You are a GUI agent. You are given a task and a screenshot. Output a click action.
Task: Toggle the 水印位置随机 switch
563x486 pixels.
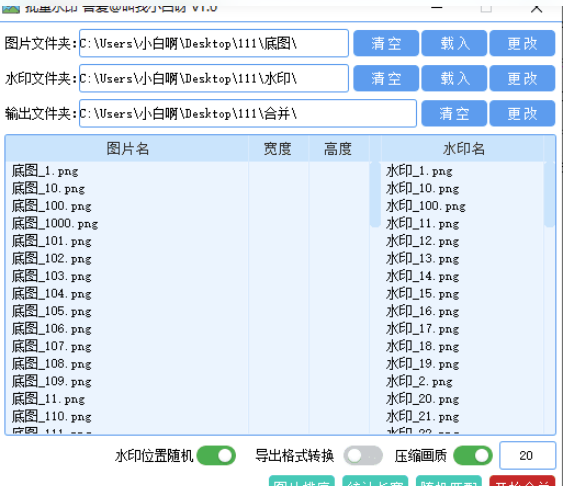click(216, 455)
